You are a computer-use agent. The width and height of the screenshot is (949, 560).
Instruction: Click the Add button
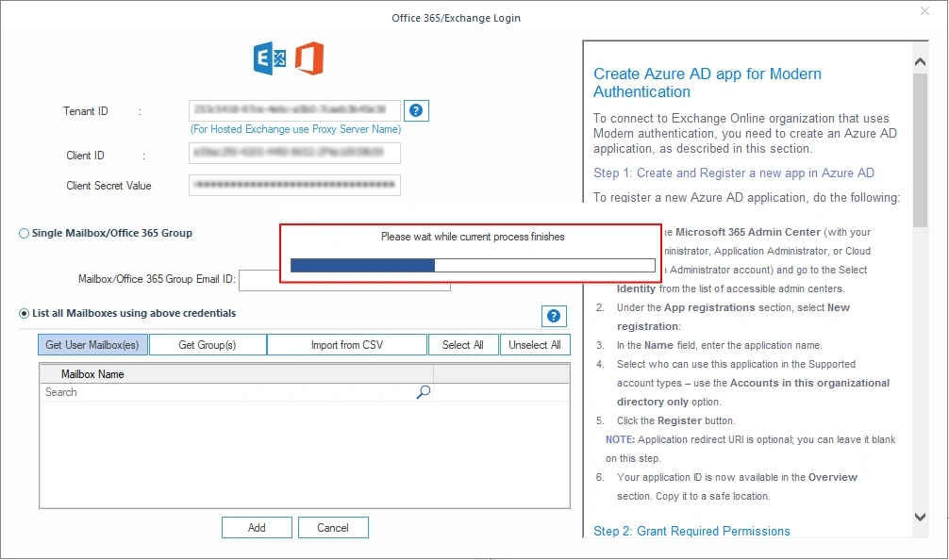(x=257, y=528)
